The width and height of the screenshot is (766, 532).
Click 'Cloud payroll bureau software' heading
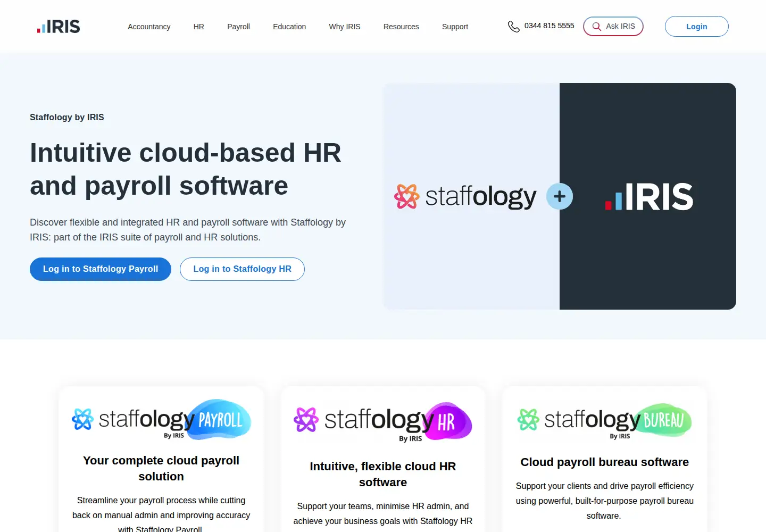604,462
